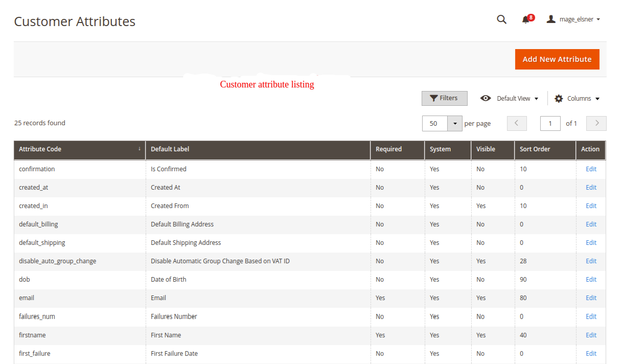Click the funnel icon on Filters
This screenshot has width=620, height=364.
pyautogui.click(x=433, y=98)
